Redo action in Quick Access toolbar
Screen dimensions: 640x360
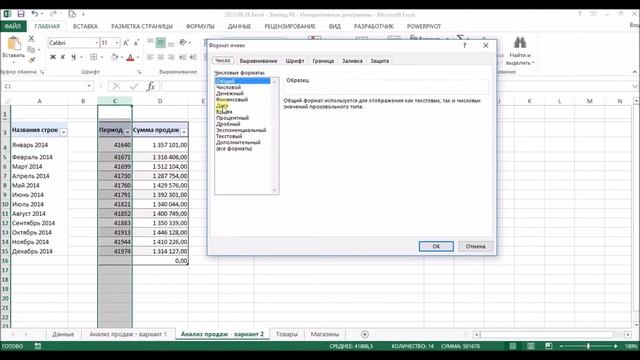click(x=53, y=14)
